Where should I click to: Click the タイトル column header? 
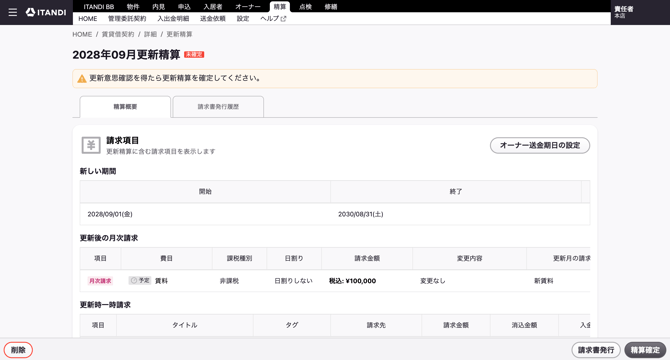(x=185, y=325)
